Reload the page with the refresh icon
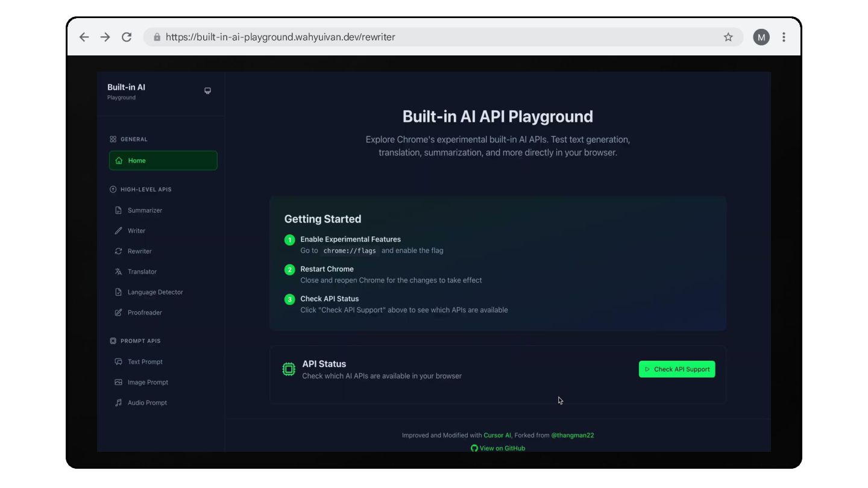868x488 pixels. [x=127, y=37]
